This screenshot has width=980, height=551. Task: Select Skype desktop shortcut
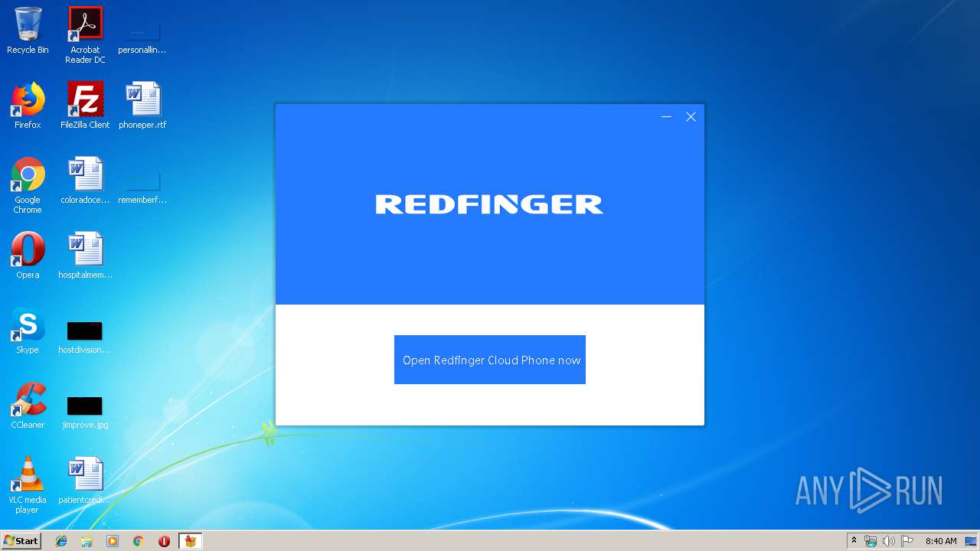click(x=28, y=331)
